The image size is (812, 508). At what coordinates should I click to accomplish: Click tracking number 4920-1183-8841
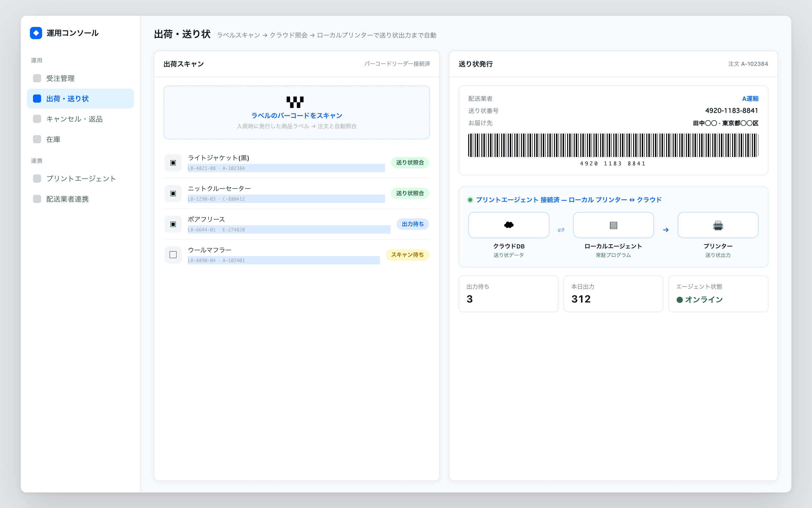click(732, 110)
